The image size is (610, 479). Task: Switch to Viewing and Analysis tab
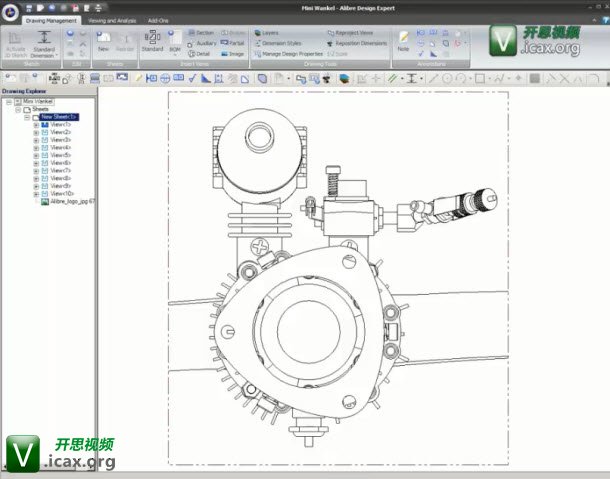112,19
